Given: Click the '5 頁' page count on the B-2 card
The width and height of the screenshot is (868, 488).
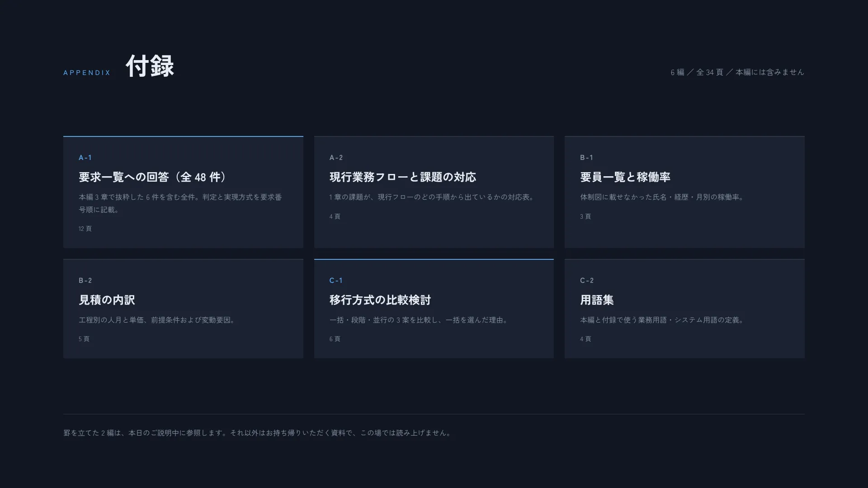Looking at the screenshot, I should click(84, 339).
